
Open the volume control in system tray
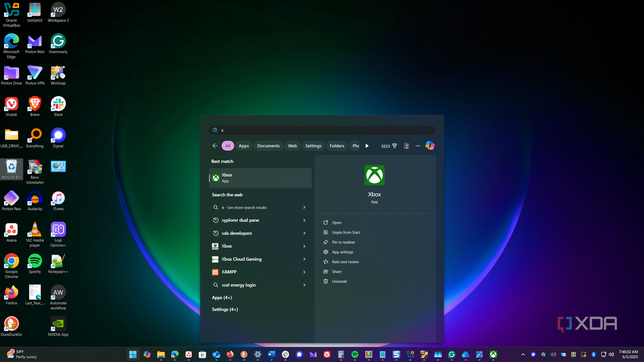611,354
